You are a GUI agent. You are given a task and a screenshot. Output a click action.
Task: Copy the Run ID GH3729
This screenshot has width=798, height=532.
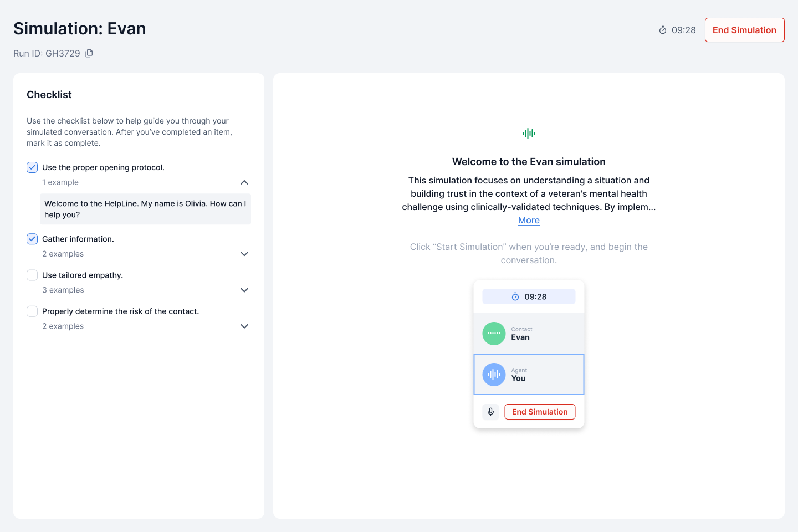tap(89, 53)
